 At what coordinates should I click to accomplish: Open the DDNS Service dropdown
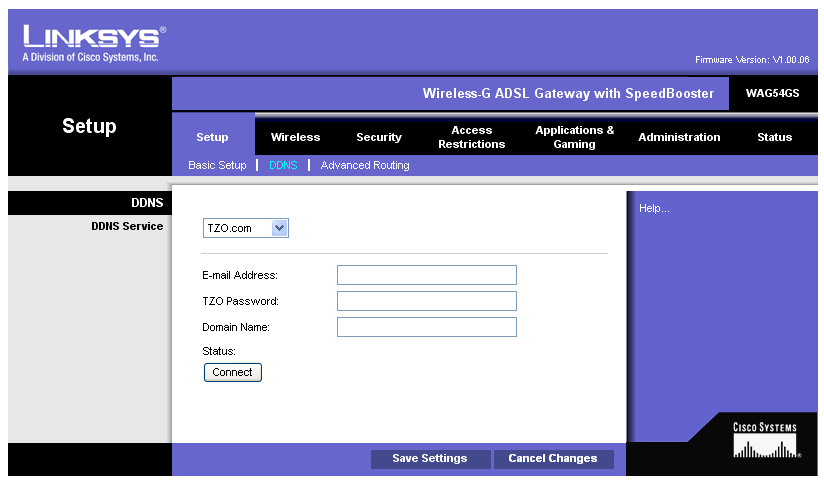click(245, 228)
